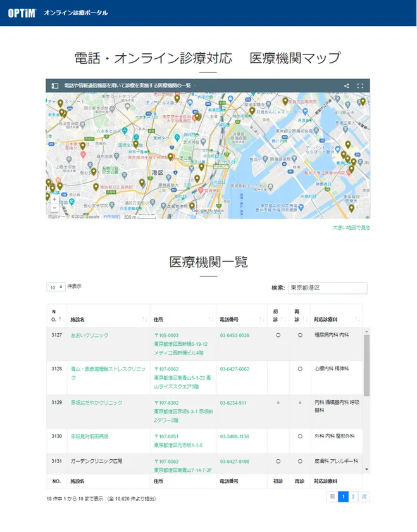Sort table by NO. column arrows
Viewport: 417px width, 532px height.
(x=60, y=319)
